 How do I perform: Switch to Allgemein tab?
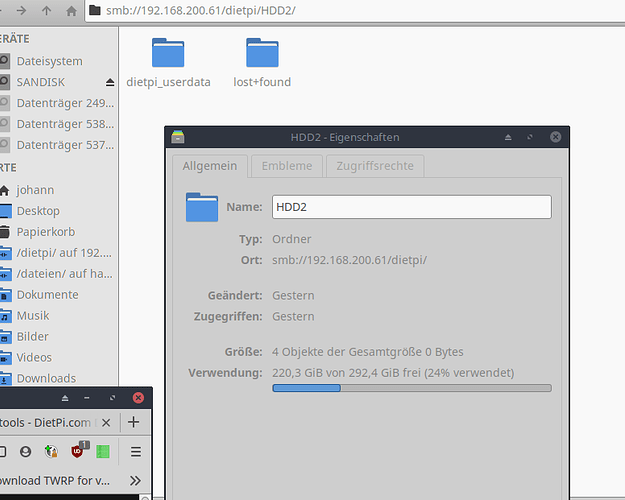coord(210,166)
